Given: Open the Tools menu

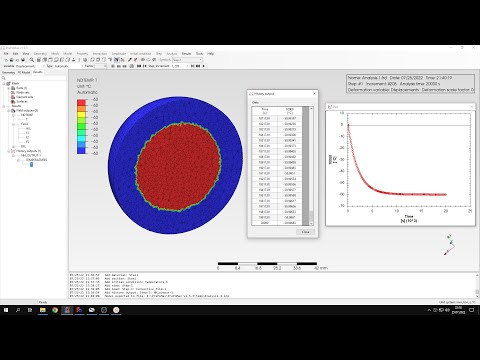Looking at the screenshot, I should click(x=199, y=54).
